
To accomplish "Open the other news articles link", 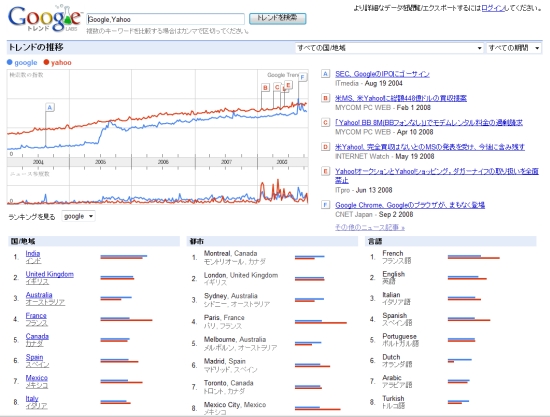I will point(370,227).
